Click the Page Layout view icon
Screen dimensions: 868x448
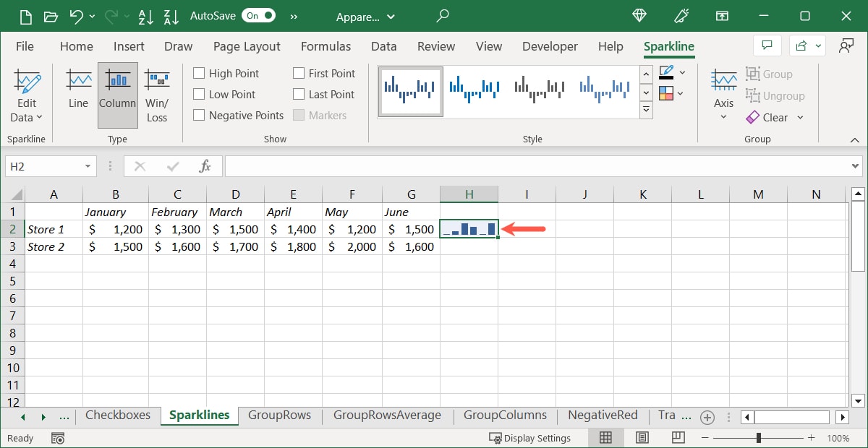pyautogui.click(x=642, y=437)
